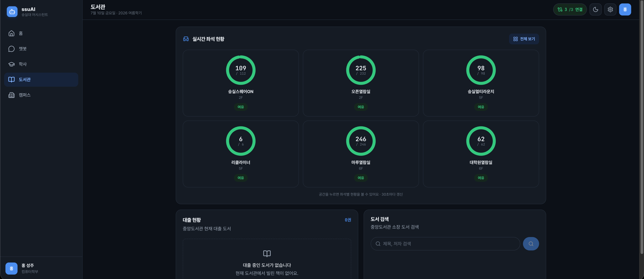Click the 대출 중인 도서가 없습니다 message

tap(267, 265)
